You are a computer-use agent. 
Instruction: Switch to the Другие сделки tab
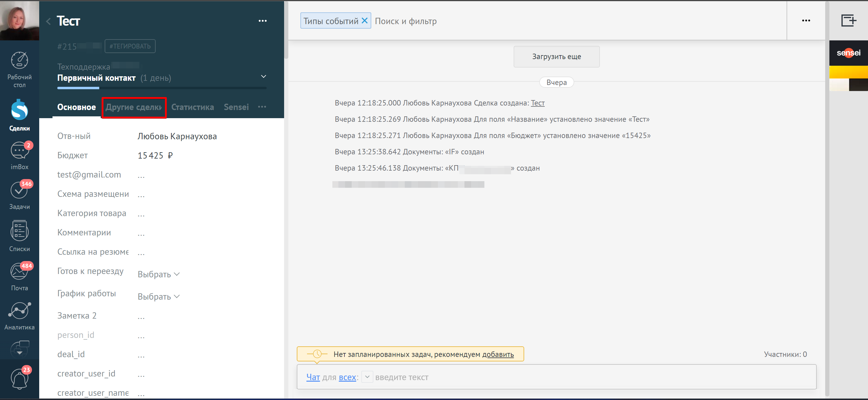tap(134, 107)
